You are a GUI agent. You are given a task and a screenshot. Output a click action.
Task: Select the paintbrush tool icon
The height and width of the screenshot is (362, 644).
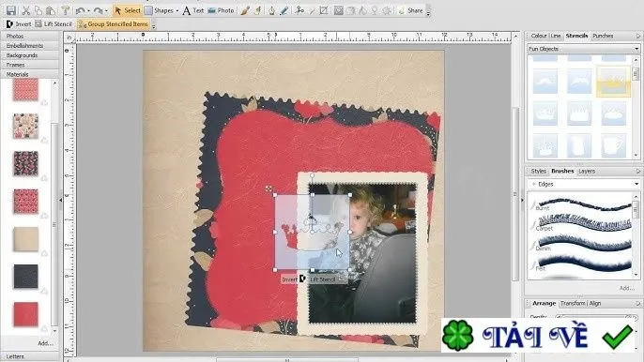(245, 10)
